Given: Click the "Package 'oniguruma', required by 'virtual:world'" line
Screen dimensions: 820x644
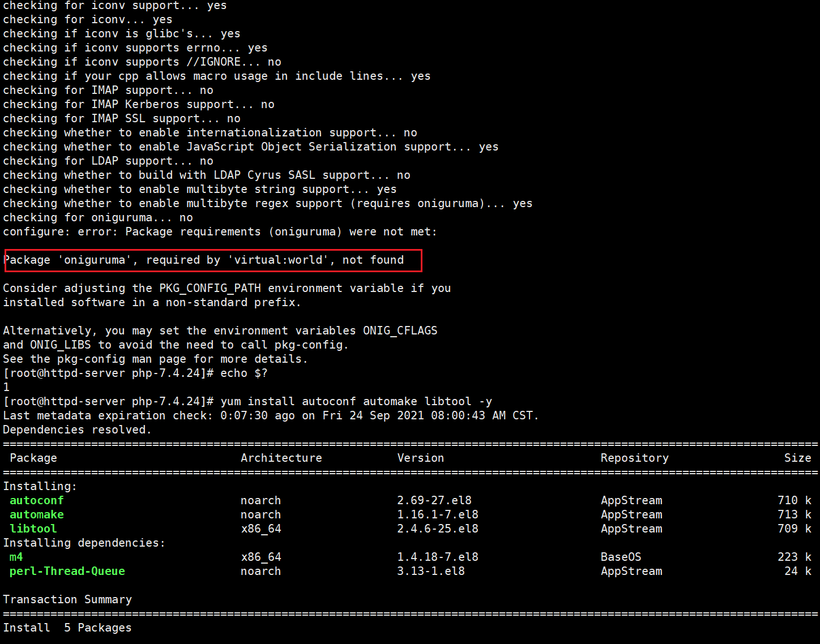Looking at the screenshot, I should tap(203, 260).
